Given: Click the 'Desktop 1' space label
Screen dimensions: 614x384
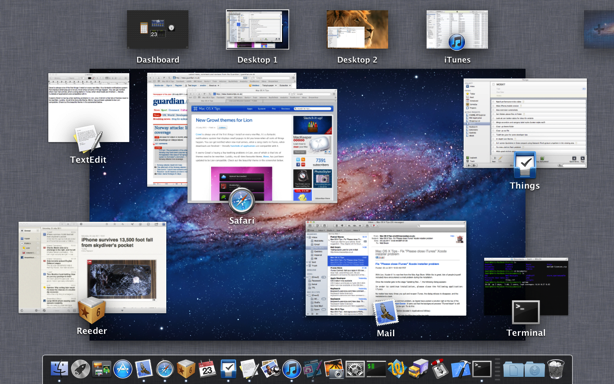Looking at the screenshot, I should pyautogui.click(x=257, y=60).
